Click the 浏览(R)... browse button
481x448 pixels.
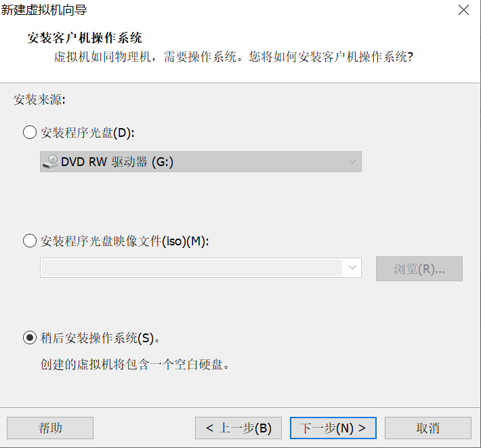coord(419,269)
